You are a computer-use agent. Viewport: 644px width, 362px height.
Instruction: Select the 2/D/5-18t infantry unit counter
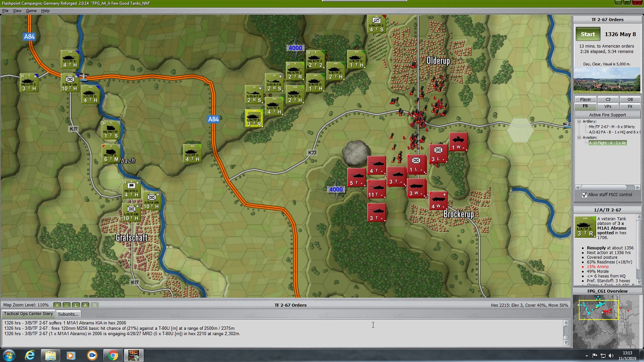(x=152, y=201)
